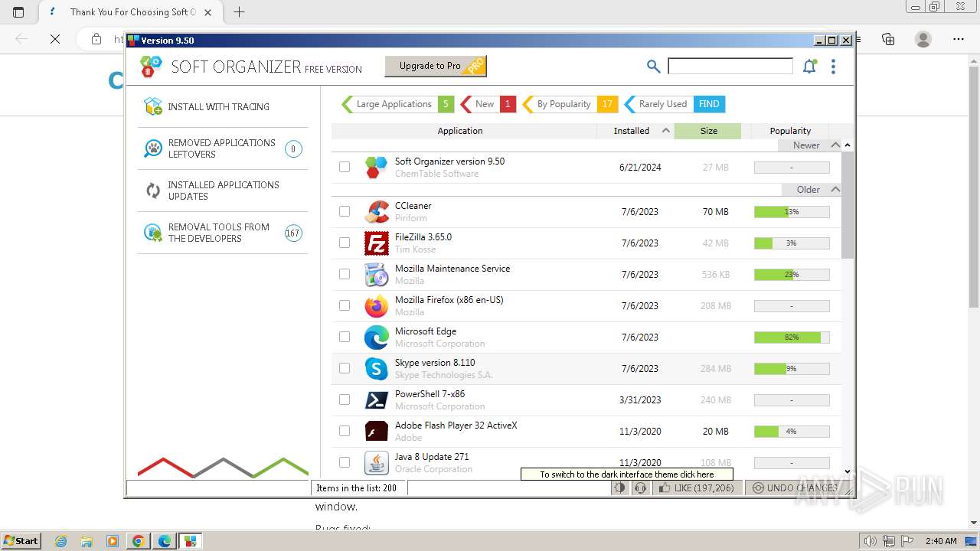The width and height of the screenshot is (980, 551).
Task: Tick the Skype version 8.110 checkbox
Action: pyautogui.click(x=345, y=368)
